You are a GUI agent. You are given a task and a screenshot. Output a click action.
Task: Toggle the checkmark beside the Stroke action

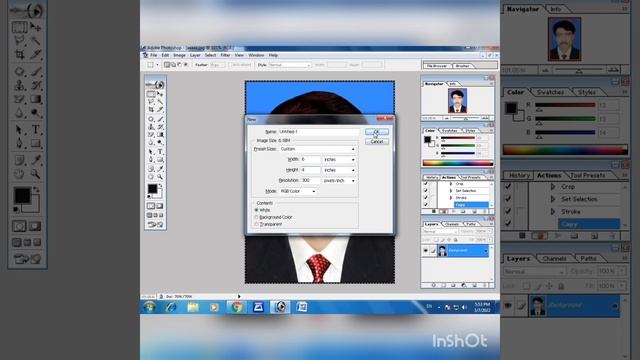[x=426, y=198]
